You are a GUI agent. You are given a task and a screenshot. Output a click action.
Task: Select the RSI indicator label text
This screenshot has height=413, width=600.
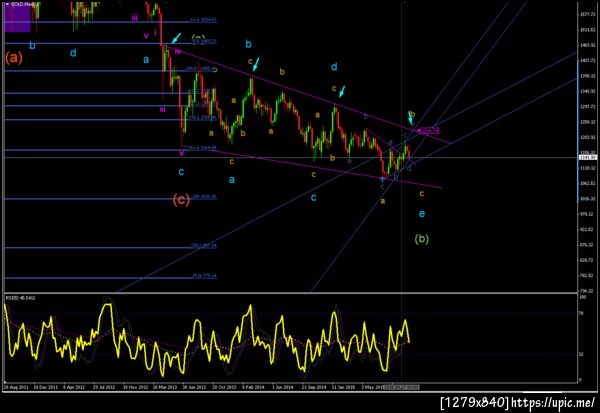[20, 297]
